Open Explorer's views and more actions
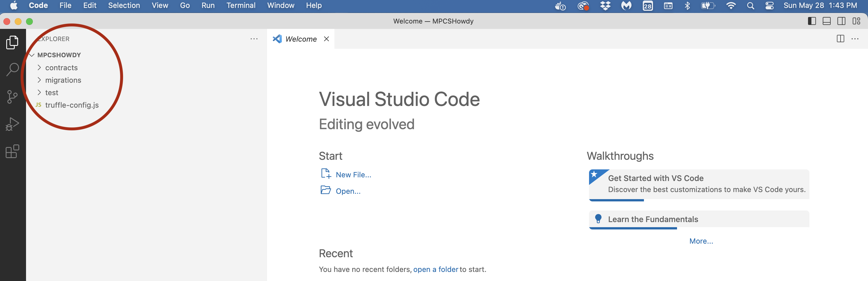This screenshot has height=281, width=868. pyautogui.click(x=254, y=39)
